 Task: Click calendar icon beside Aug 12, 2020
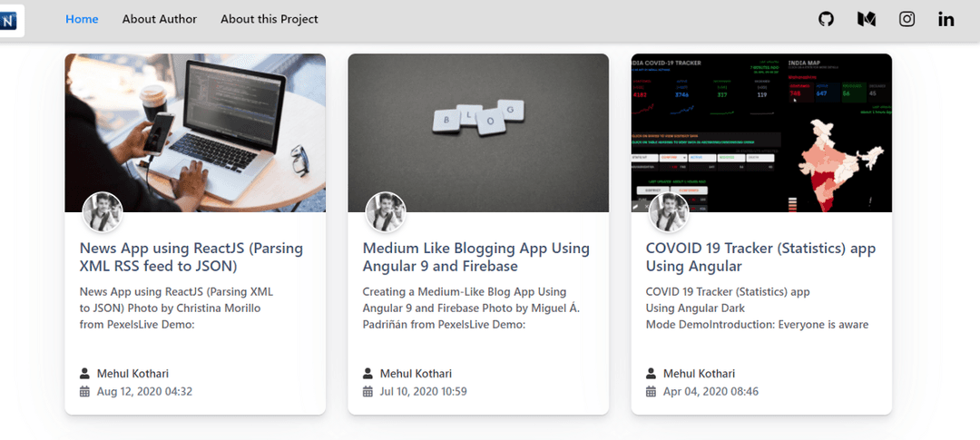click(x=85, y=392)
